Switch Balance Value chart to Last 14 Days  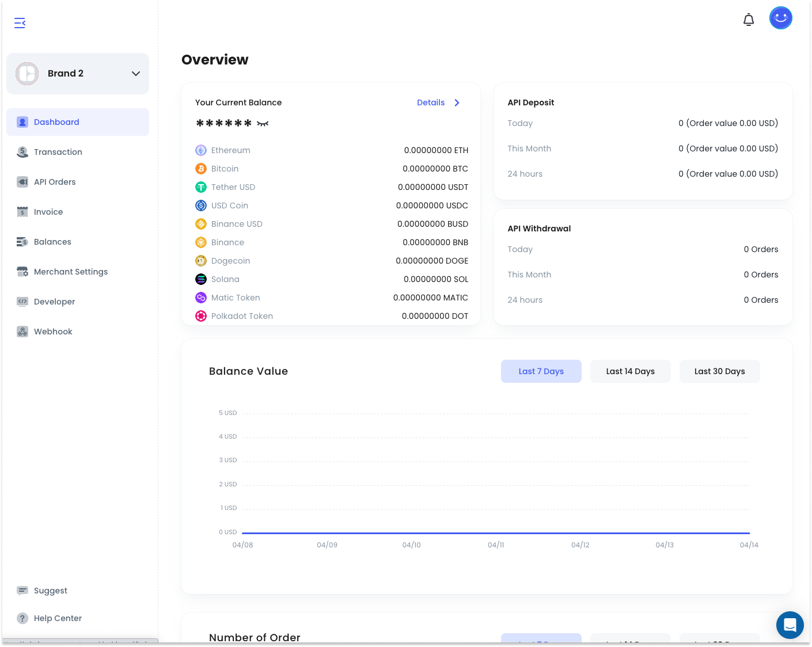(630, 371)
